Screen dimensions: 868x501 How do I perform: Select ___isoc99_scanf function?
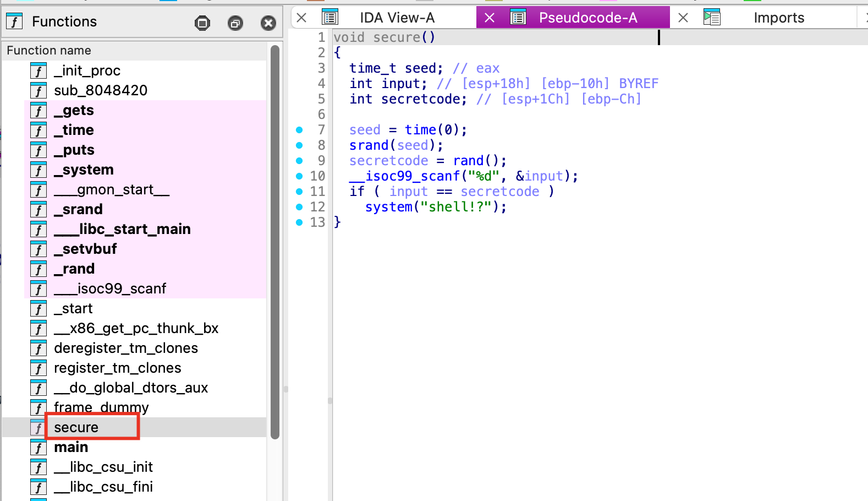(x=110, y=288)
